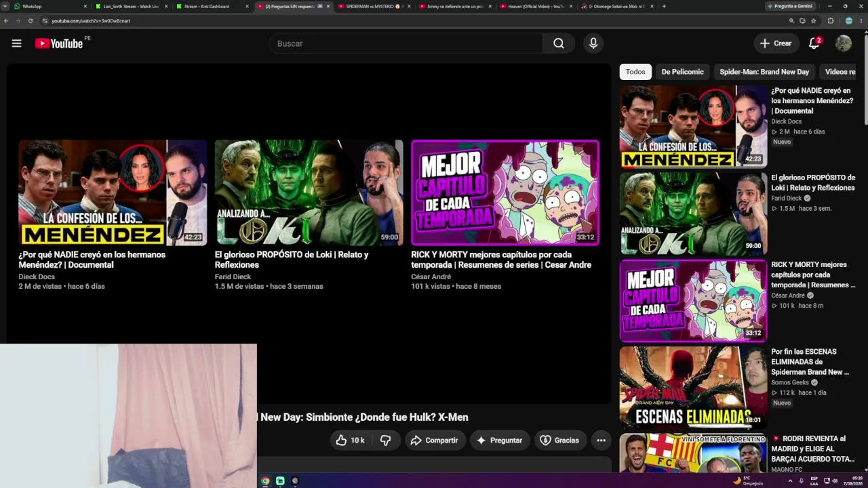Go forward with browser forward arrow
The image size is (868, 488).
[18, 21]
